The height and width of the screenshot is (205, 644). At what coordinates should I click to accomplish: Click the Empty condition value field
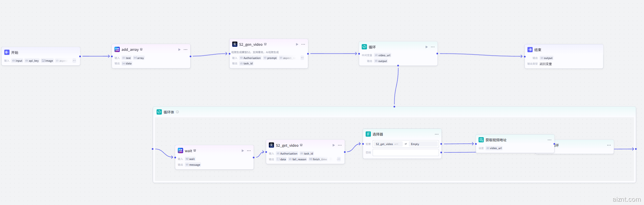tap(423, 144)
